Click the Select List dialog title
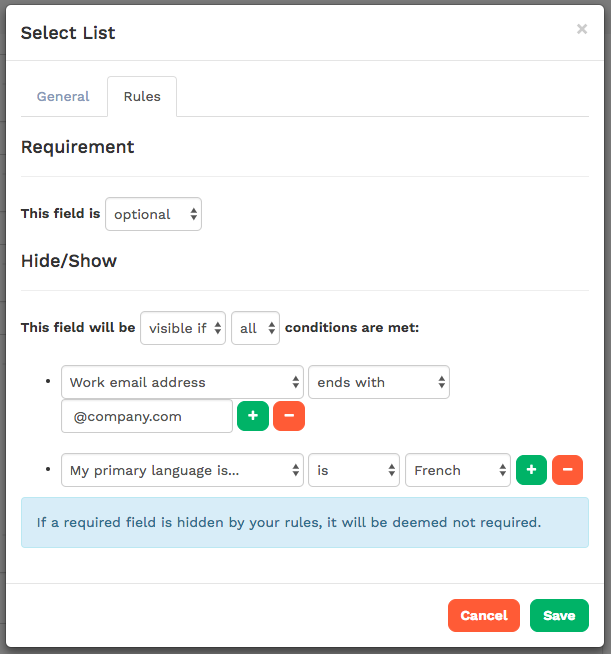 pos(68,33)
